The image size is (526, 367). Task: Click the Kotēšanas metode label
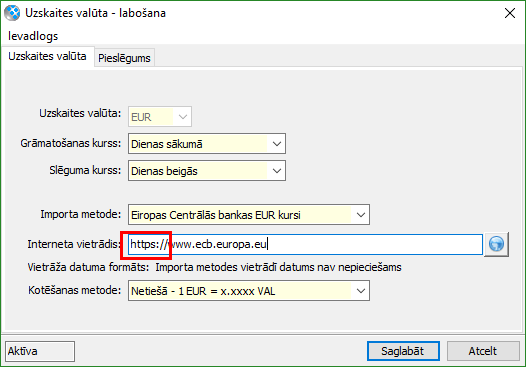coord(74,290)
